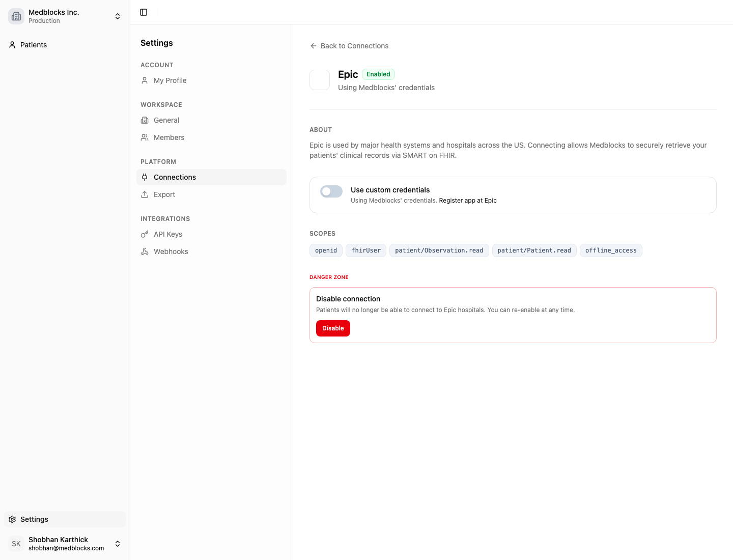This screenshot has height=560, width=733.
Task: Click the offline_access scope chip
Action: [x=611, y=250]
